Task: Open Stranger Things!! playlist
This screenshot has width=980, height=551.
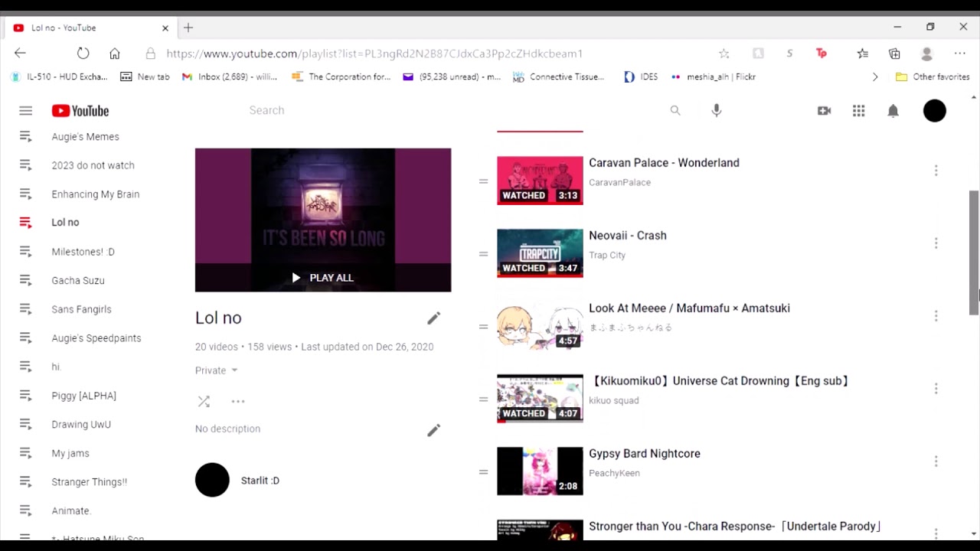Action: [x=89, y=482]
